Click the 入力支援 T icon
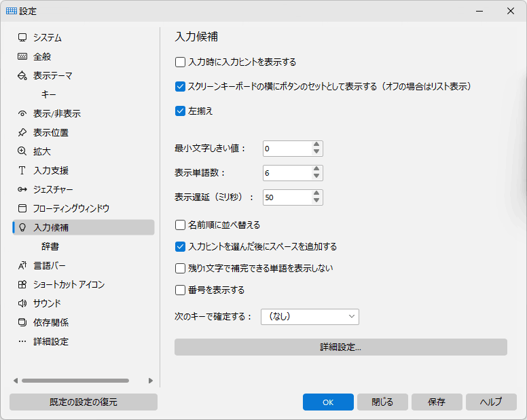This screenshot has width=527, height=420. (22, 170)
